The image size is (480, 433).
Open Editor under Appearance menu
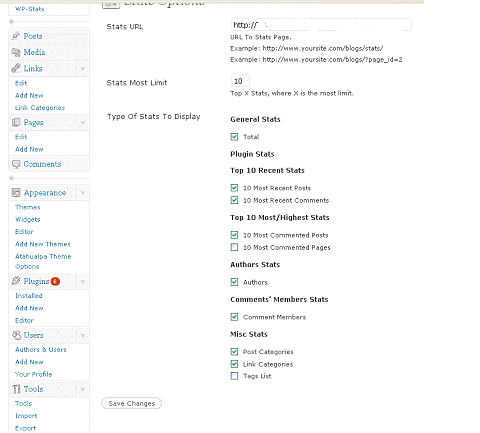[x=24, y=231]
